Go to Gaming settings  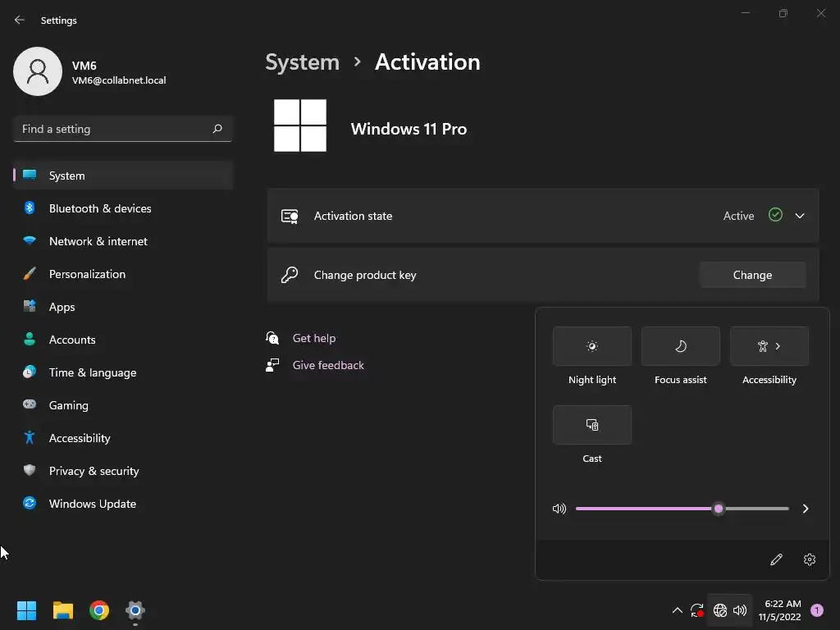point(123,405)
